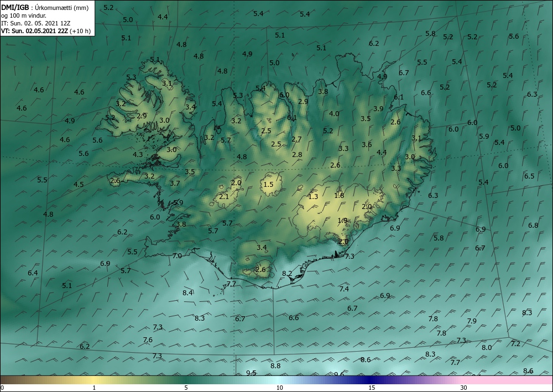Click the '15' label under the color scale

point(372,388)
